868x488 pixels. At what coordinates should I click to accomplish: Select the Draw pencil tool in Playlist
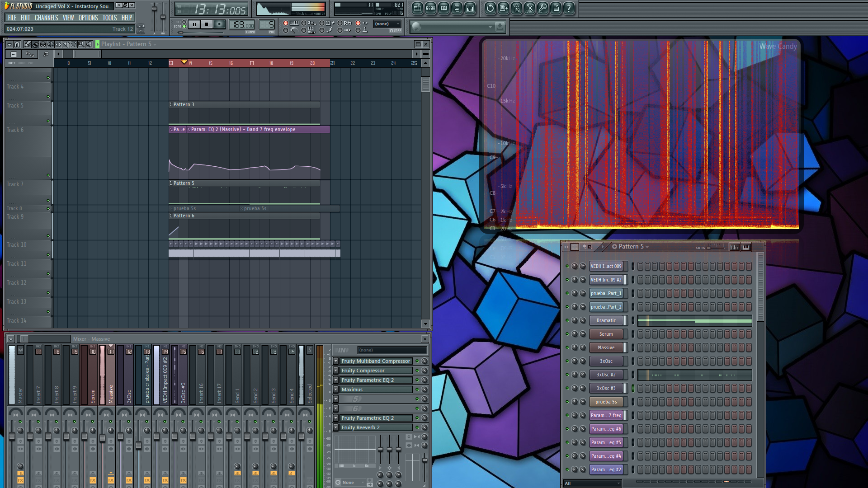tap(28, 44)
